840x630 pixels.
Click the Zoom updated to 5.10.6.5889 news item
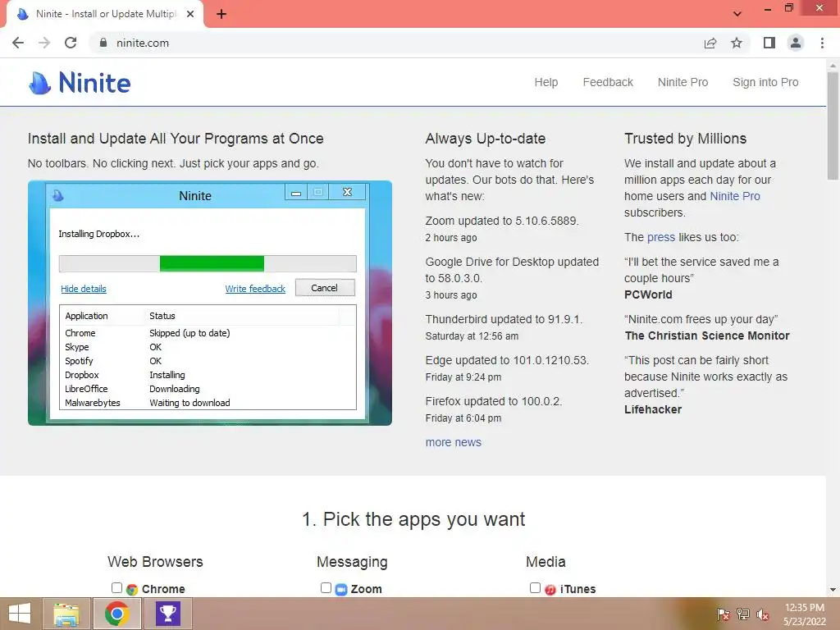(502, 221)
